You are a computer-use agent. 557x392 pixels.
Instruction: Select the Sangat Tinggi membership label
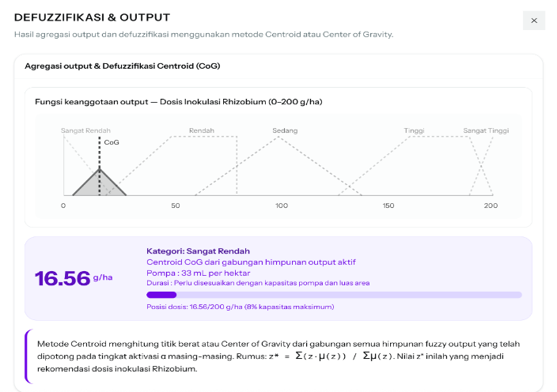[x=486, y=130]
